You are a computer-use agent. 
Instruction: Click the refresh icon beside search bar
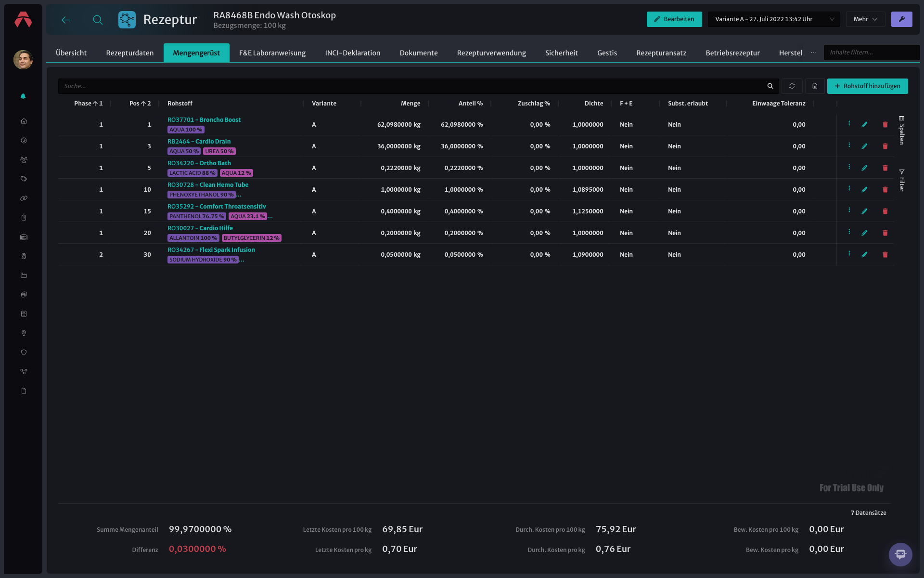792,86
